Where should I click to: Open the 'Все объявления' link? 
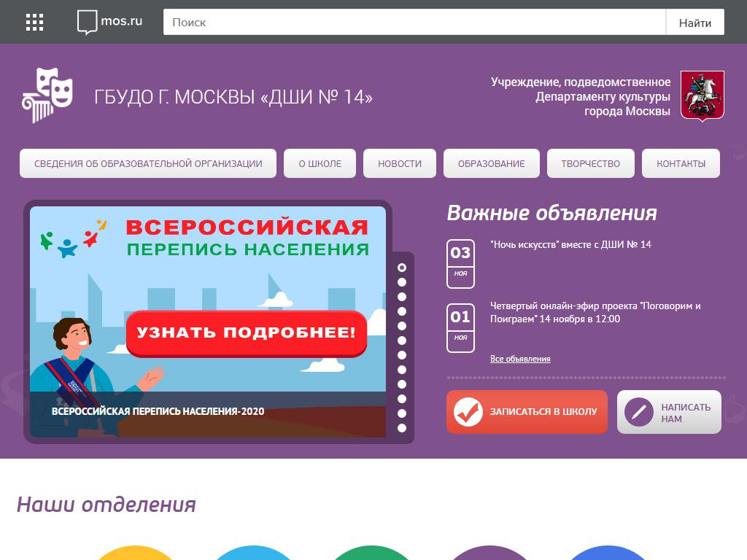pos(520,359)
